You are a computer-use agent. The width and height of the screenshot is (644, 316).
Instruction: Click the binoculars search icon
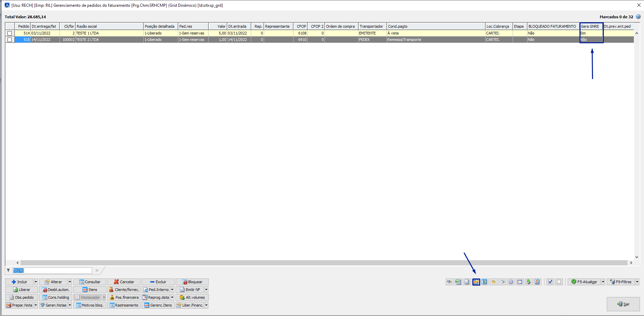point(449,282)
